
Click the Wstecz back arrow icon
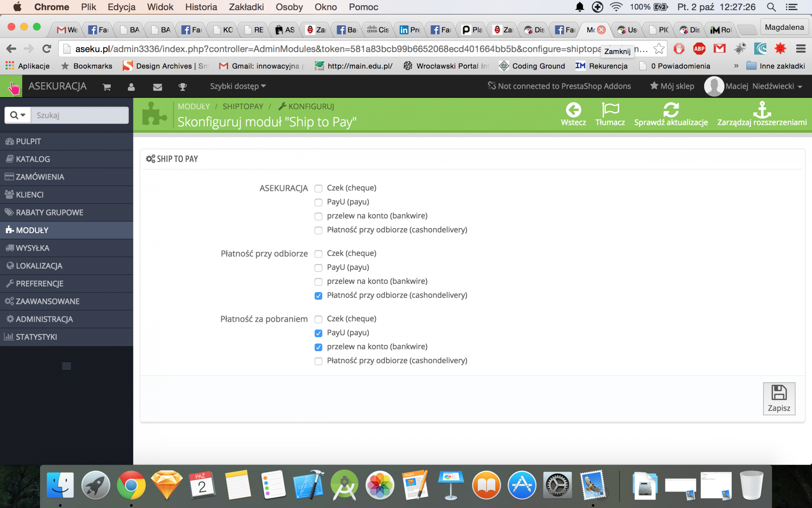(573, 110)
